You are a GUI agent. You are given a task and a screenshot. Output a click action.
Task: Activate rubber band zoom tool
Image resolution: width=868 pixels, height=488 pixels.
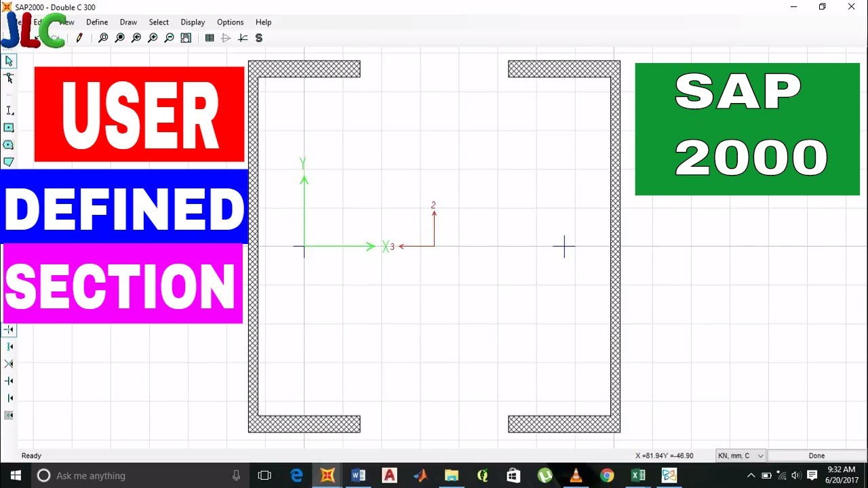(x=103, y=38)
